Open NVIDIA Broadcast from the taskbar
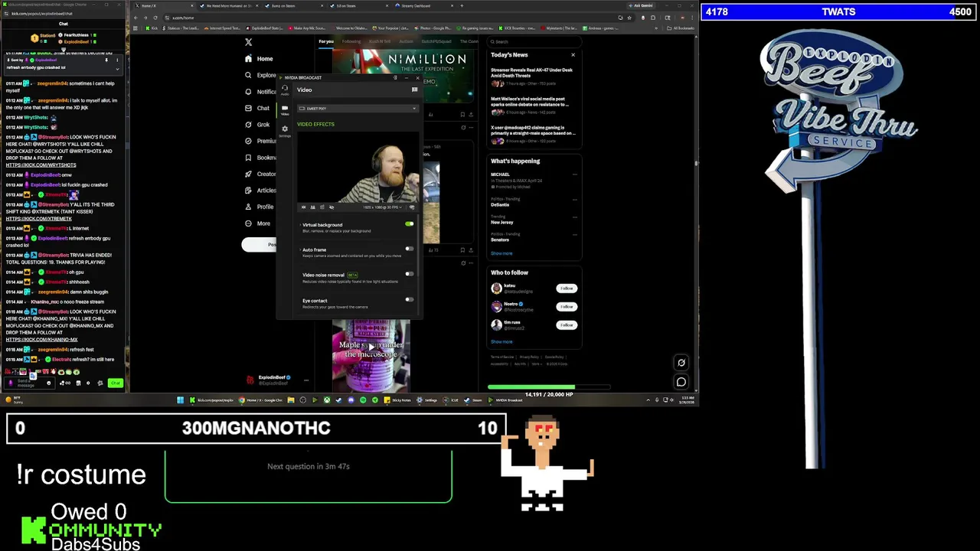Screen dimensions: 980x551 [x=505, y=400]
